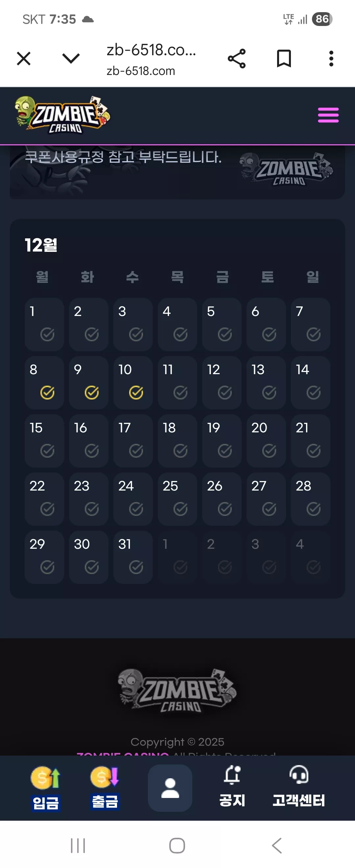The width and height of the screenshot is (355, 868).
Task: Tap the coupon rules banner image
Action: (x=177, y=172)
